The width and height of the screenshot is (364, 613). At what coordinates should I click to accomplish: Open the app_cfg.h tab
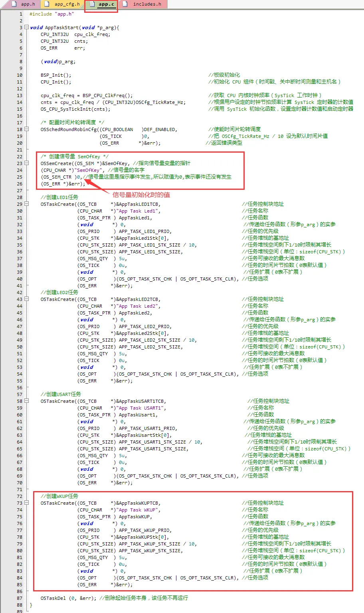coord(67,4)
